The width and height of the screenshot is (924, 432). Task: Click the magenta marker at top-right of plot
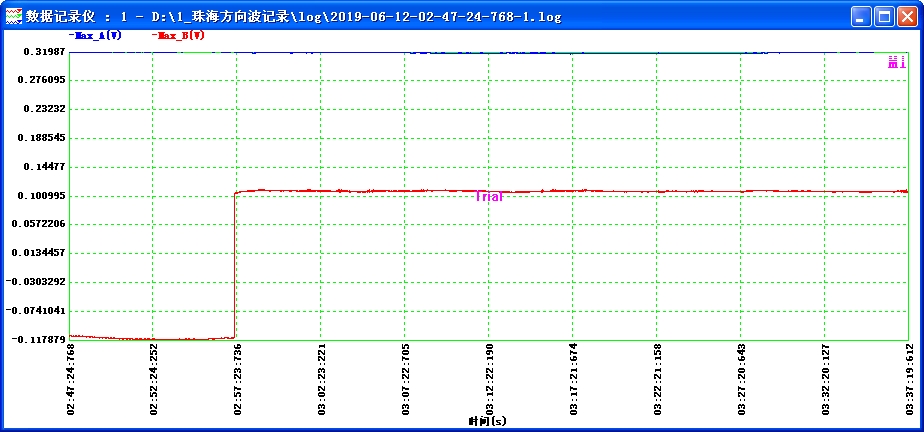[x=896, y=63]
